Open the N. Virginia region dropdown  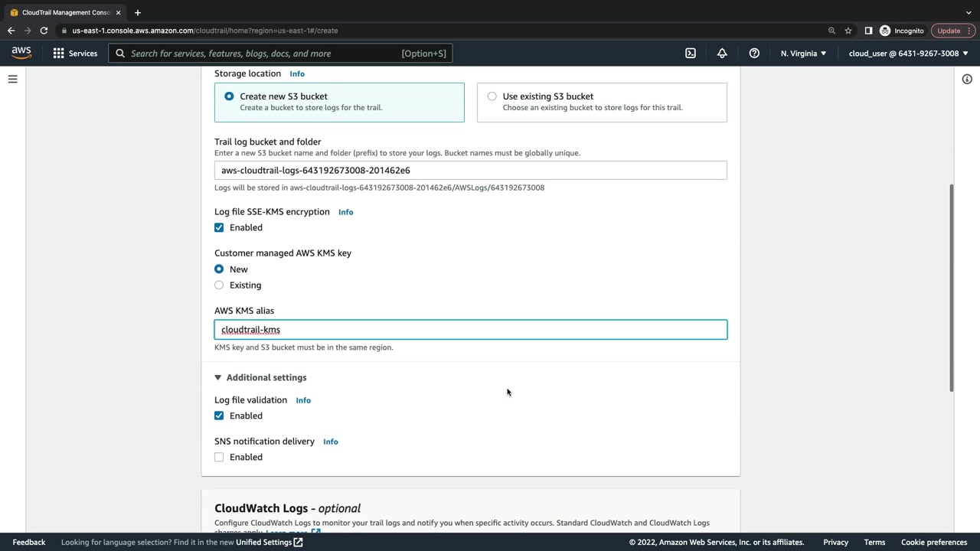click(x=803, y=54)
